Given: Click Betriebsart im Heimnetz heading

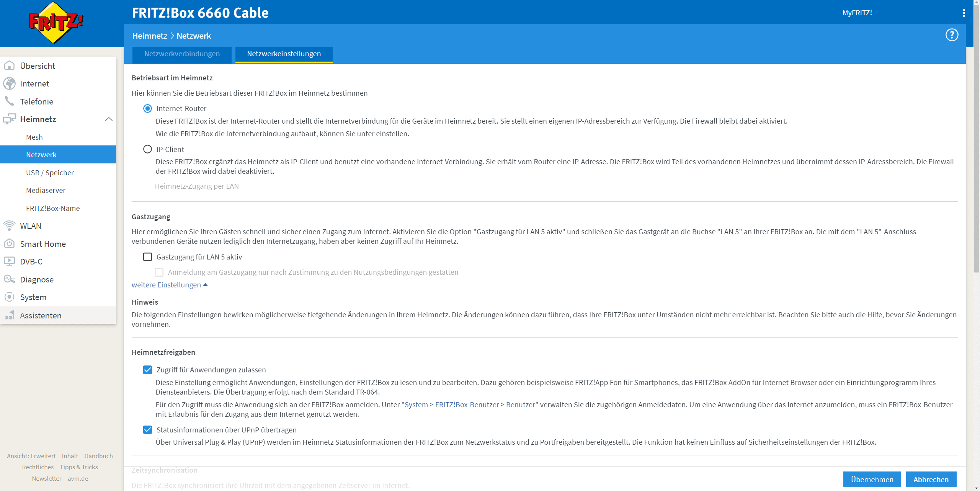Looking at the screenshot, I should pos(172,78).
